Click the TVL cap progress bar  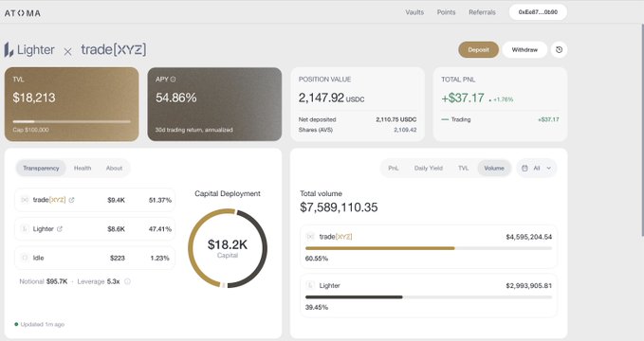click(72, 121)
